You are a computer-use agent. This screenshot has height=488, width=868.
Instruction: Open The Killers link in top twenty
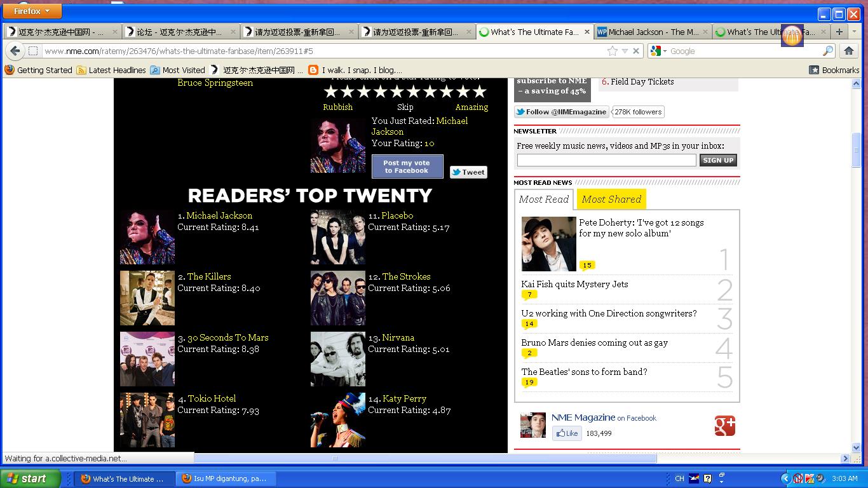pos(208,276)
